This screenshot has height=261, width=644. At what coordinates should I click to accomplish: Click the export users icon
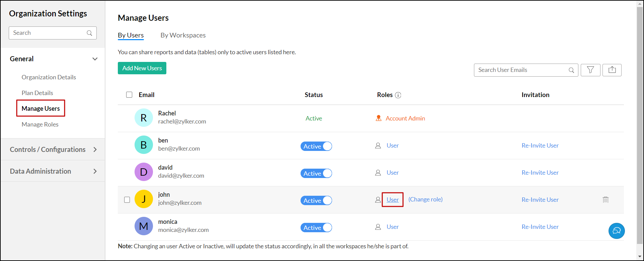pyautogui.click(x=612, y=70)
